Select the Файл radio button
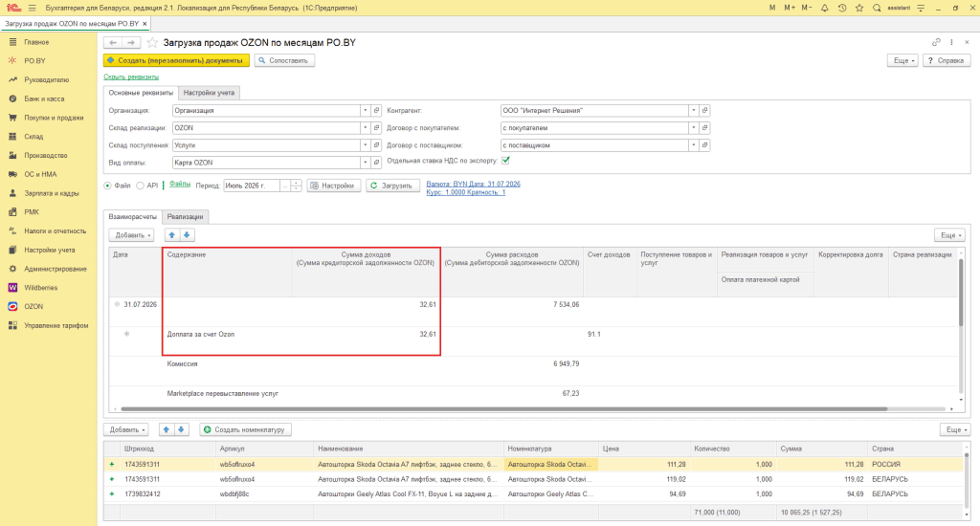Viewport: 980px width, 526px height. [107, 186]
